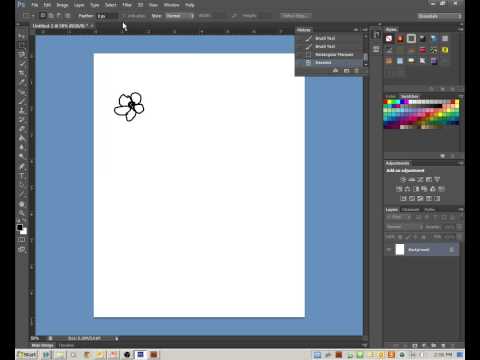Create new snapshot in History panel

(x=346, y=71)
